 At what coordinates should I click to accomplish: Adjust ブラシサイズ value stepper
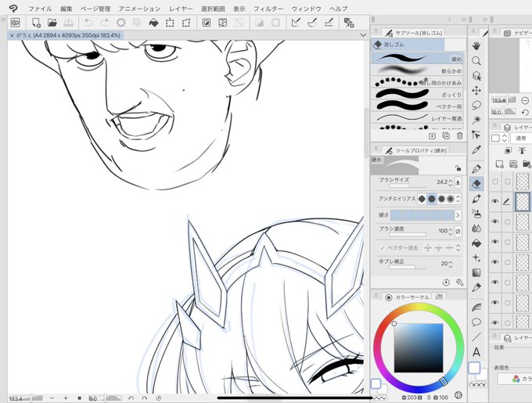click(x=450, y=182)
